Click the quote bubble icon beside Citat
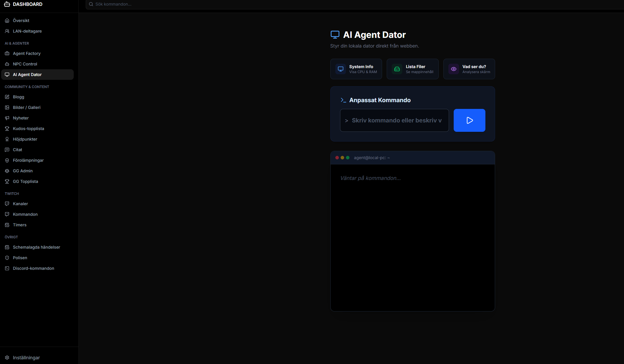 (x=7, y=150)
